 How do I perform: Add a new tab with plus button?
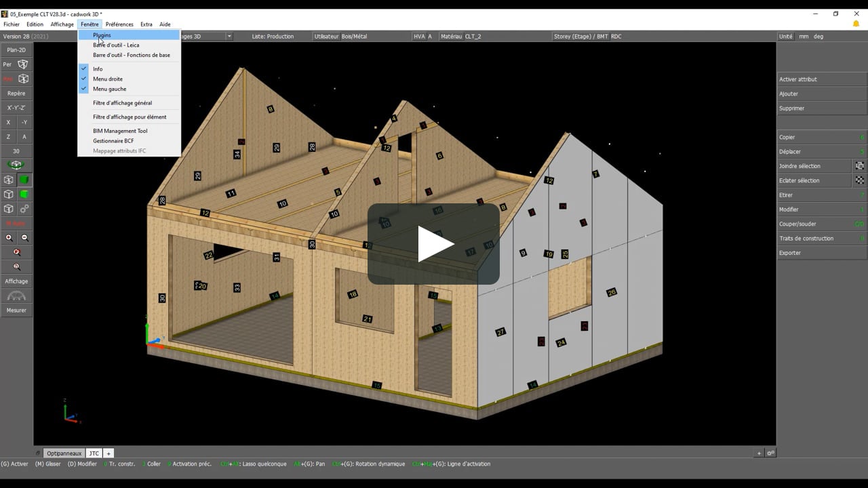point(108,453)
